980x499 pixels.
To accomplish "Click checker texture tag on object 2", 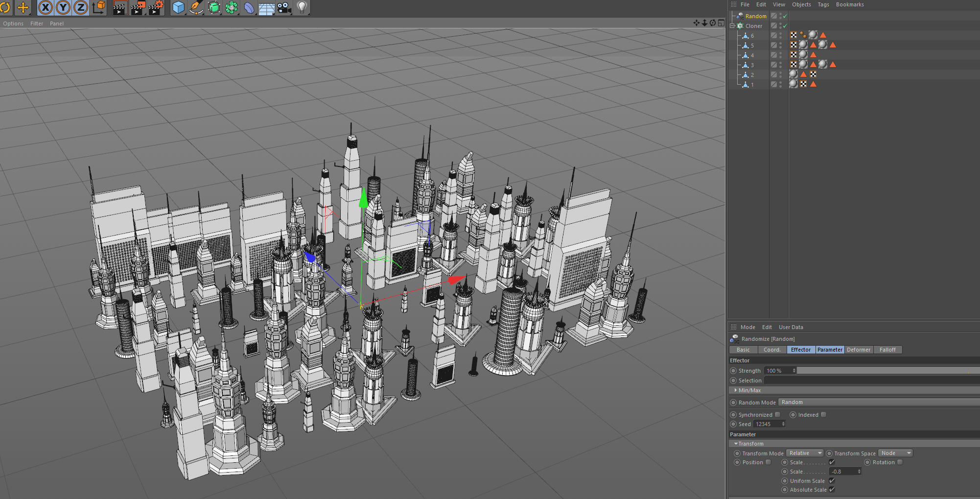I will point(813,74).
